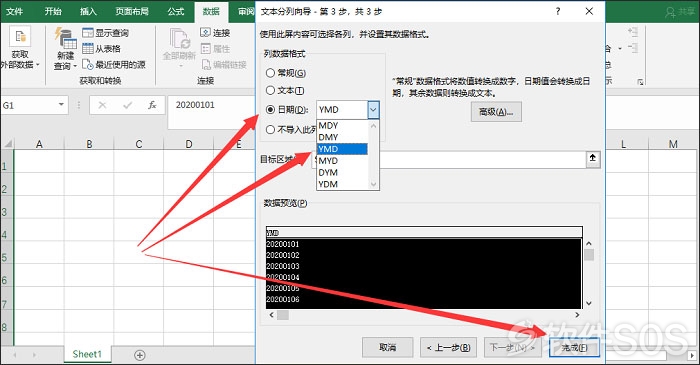The width and height of the screenshot is (700, 365).
Task: Click the Finish (完成) button
Action: click(574, 347)
